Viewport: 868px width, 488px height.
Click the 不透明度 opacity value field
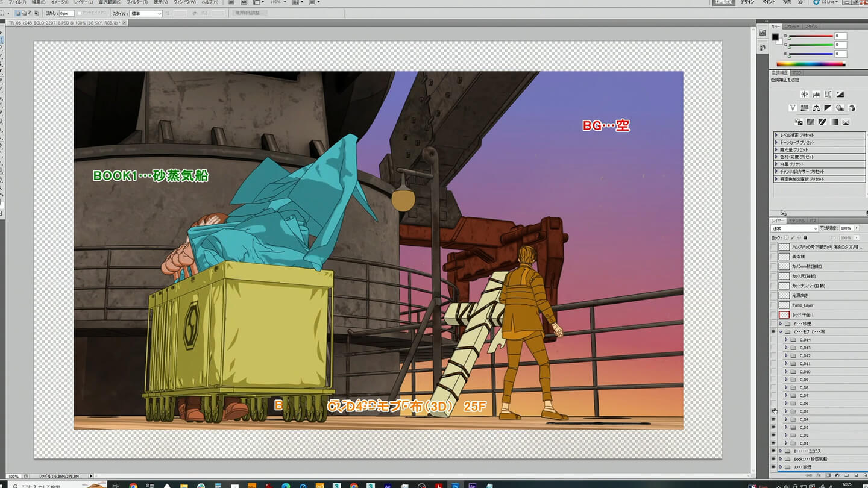[x=846, y=228]
